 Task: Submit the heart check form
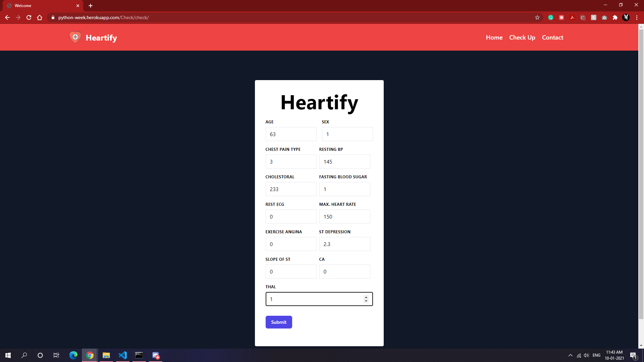pyautogui.click(x=278, y=322)
